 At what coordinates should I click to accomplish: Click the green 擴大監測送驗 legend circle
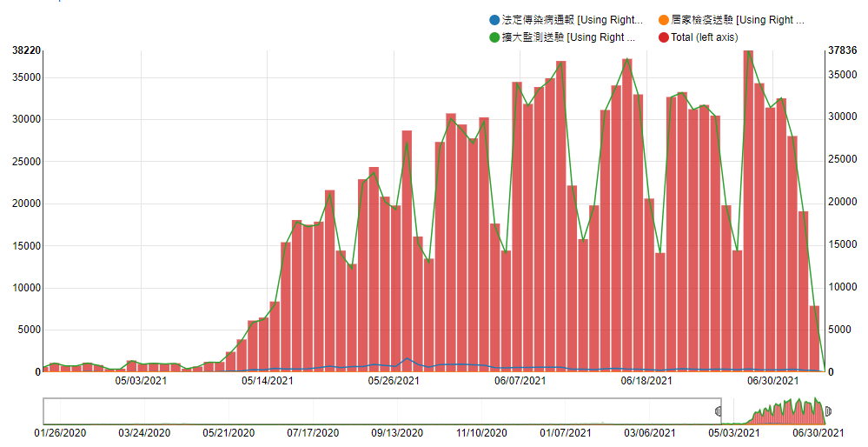(x=495, y=37)
